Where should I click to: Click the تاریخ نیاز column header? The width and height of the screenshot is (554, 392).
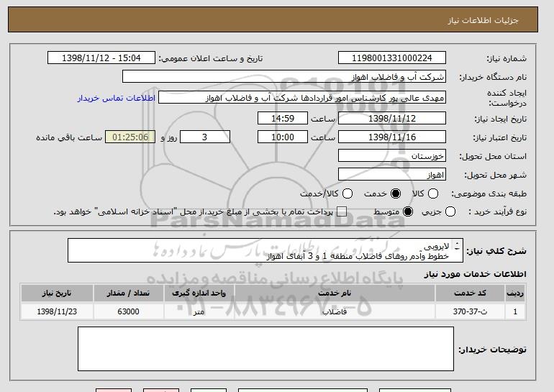point(57,293)
